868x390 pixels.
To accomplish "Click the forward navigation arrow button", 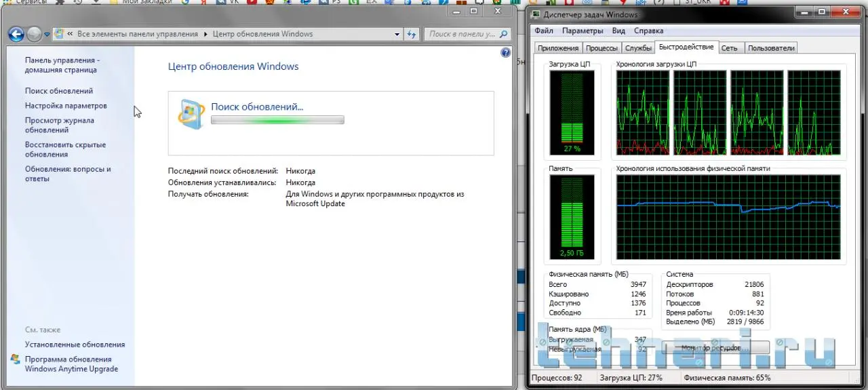I will tap(34, 34).
